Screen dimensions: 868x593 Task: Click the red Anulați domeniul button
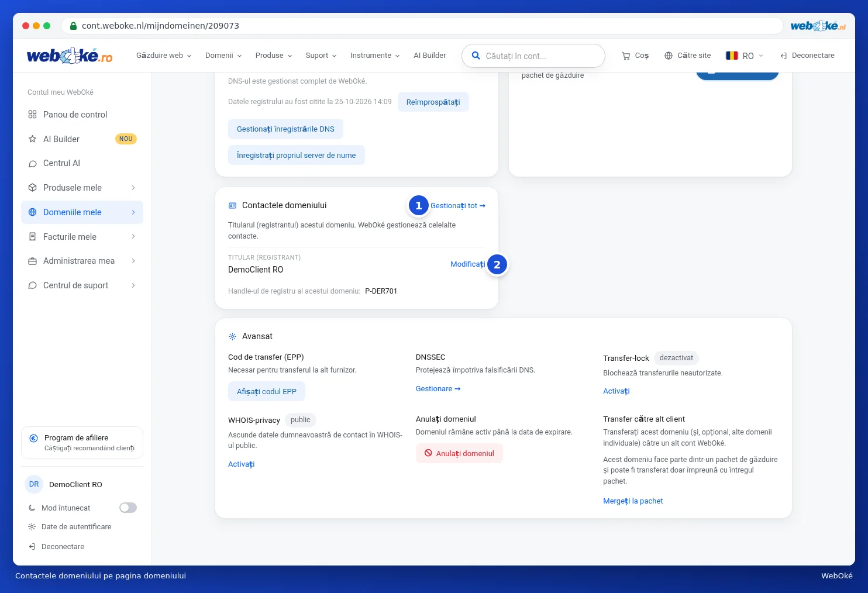coord(459,453)
